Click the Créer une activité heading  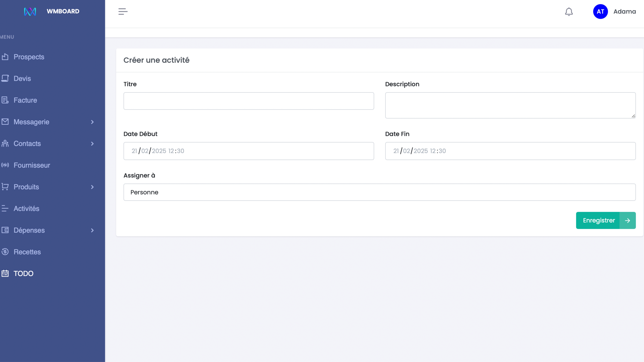156,60
